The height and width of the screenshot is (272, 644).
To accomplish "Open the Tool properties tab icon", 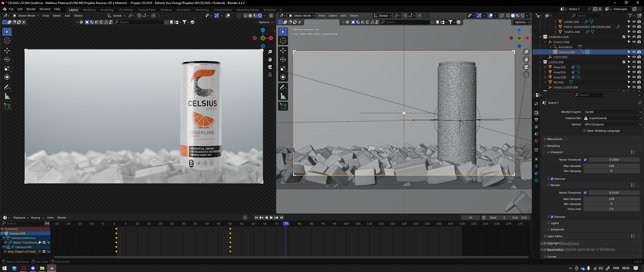I will (x=536, y=104).
